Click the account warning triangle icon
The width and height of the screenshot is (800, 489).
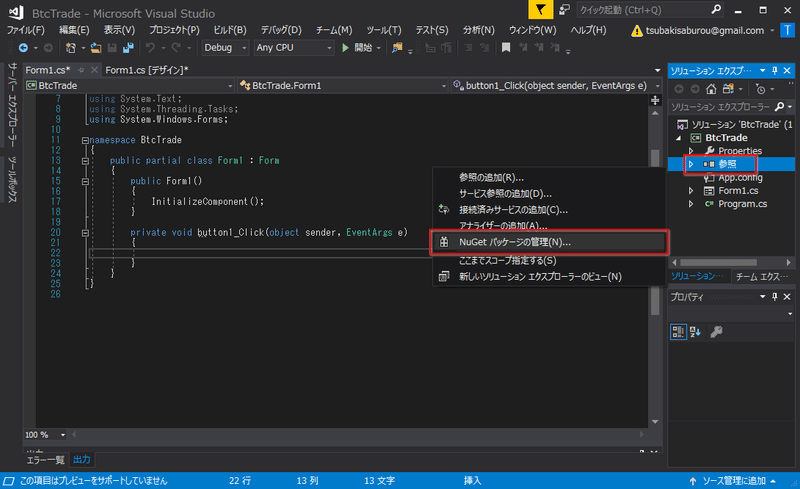tap(637, 31)
